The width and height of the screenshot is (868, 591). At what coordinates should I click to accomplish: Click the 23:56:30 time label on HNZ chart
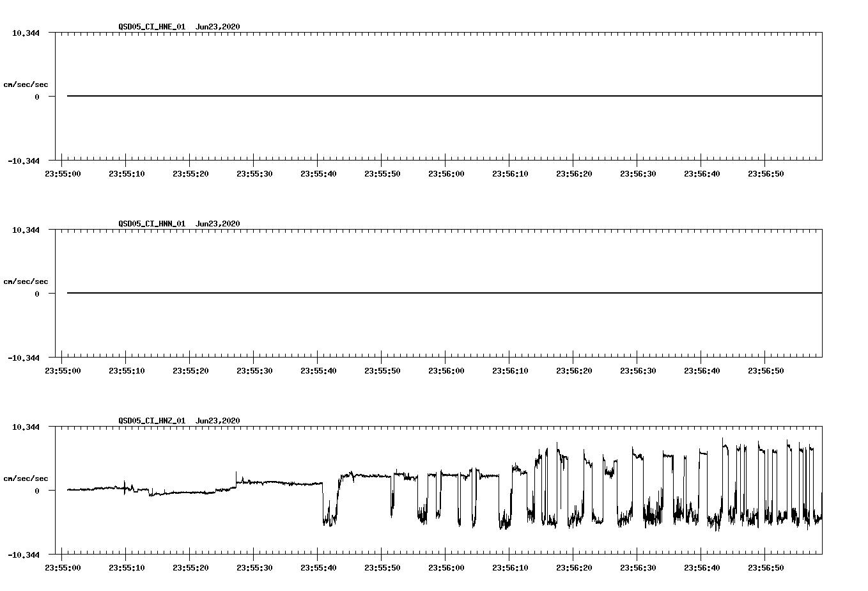tap(638, 567)
